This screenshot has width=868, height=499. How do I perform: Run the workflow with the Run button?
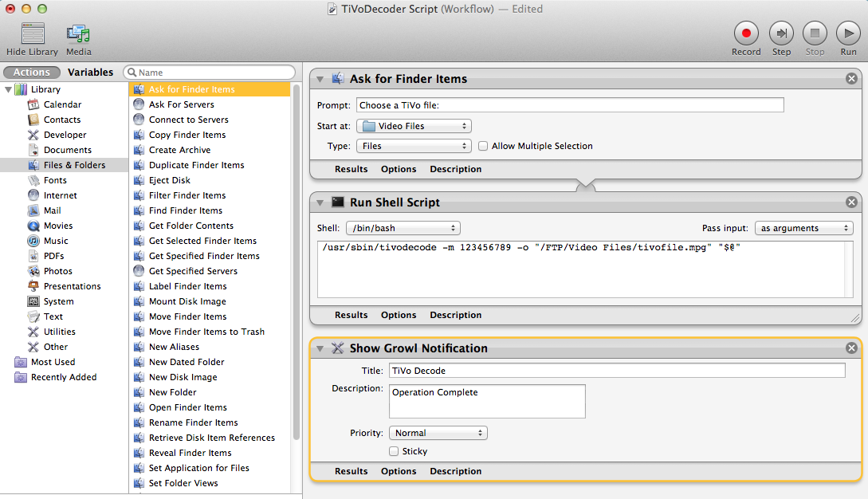848,33
